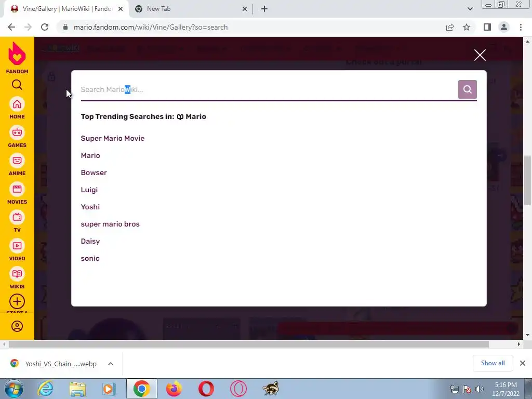The image size is (532, 399).
Task: Open Windows Media Player from taskbar
Action: coord(109,389)
